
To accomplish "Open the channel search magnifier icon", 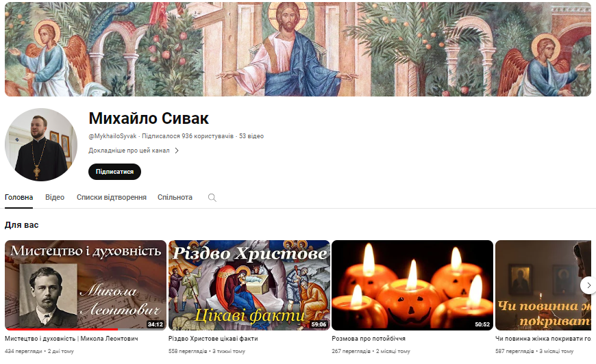I will [x=212, y=197].
